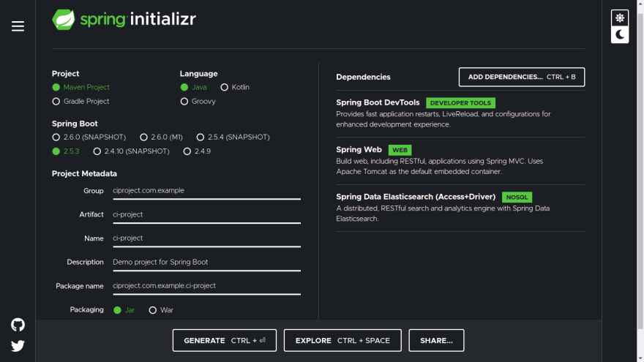Select Spring Boot 2.6.0 (M1)

pyautogui.click(x=162, y=137)
